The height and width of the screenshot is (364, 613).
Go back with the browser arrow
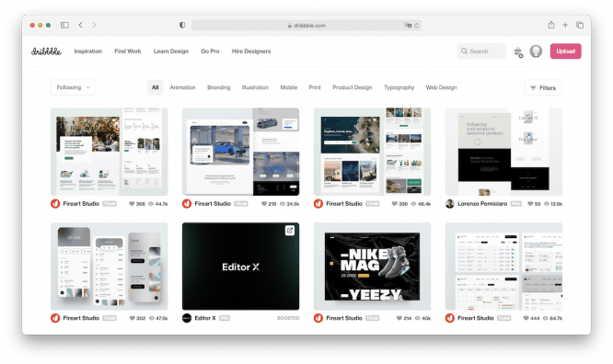[x=80, y=25]
